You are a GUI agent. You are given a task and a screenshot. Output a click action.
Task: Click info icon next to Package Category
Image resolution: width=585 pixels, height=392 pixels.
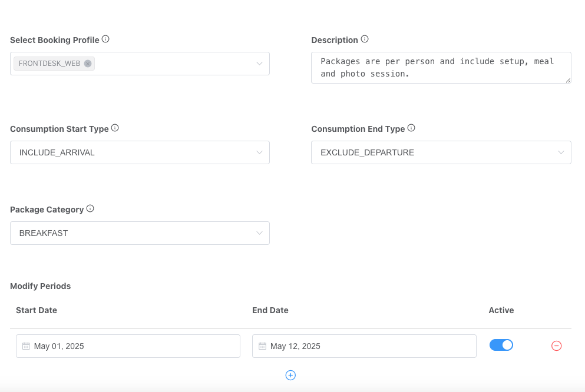point(90,209)
